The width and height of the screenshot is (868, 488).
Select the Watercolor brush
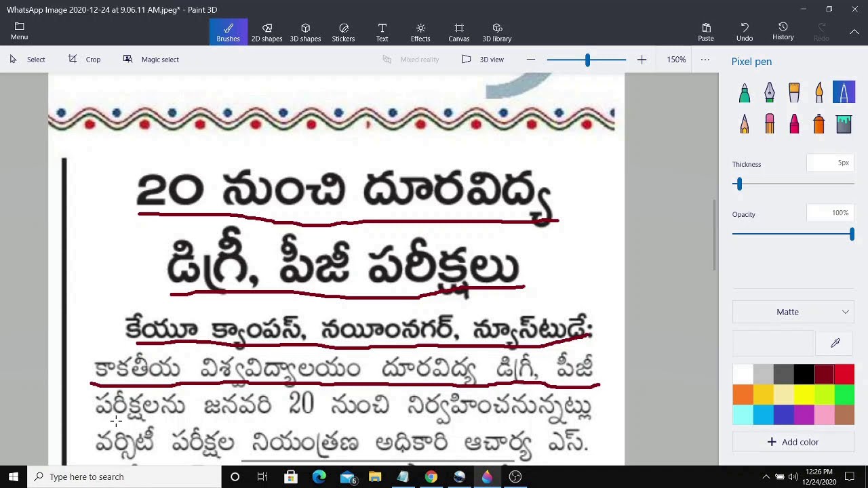pos(819,92)
